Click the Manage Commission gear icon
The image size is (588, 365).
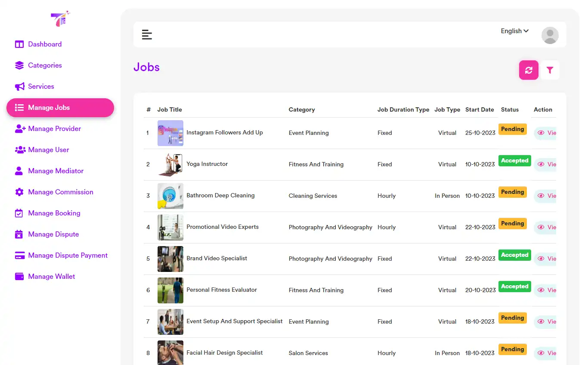point(19,192)
